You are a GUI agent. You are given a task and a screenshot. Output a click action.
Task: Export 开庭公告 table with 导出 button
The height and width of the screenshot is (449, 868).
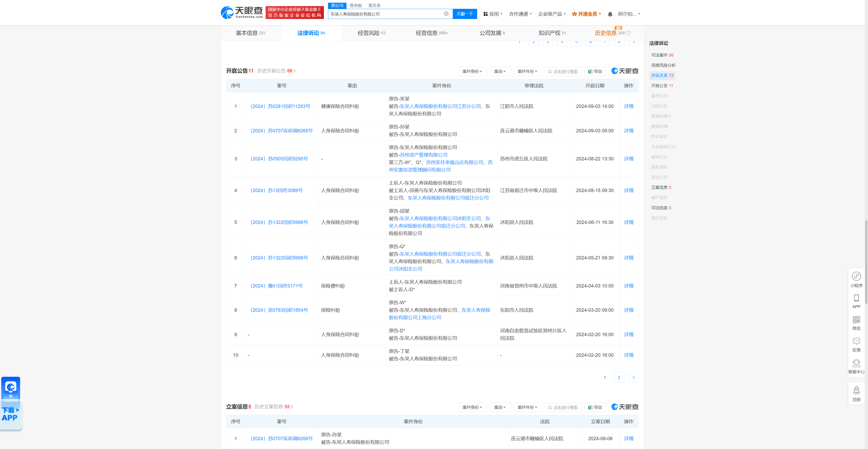595,71
